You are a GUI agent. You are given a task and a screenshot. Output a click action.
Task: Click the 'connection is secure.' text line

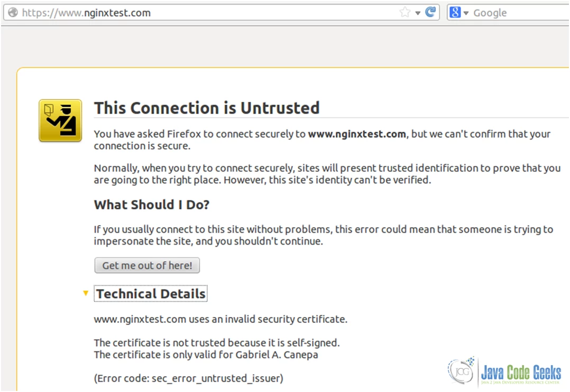pos(142,146)
